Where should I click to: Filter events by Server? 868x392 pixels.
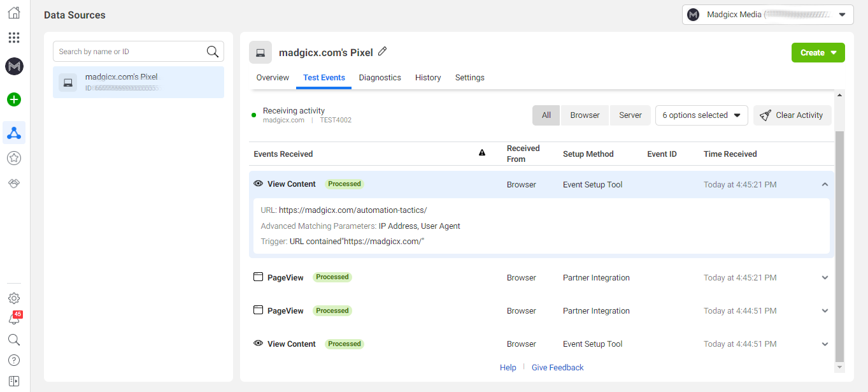pyautogui.click(x=630, y=115)
